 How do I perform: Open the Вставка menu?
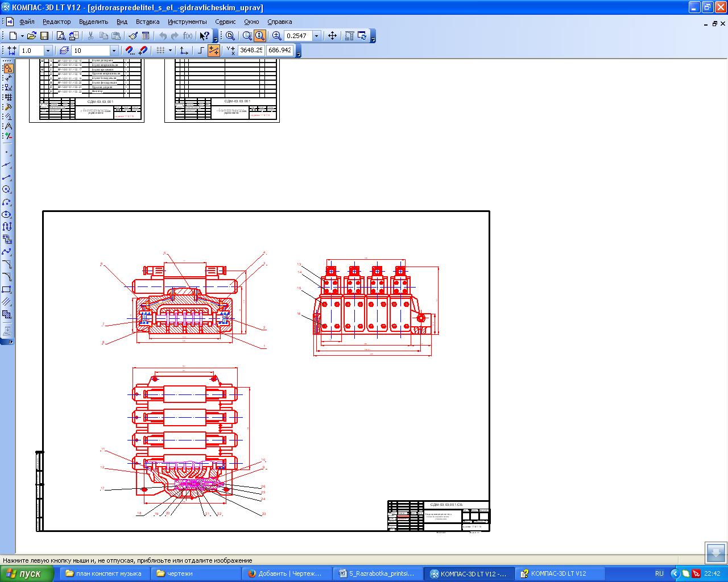(148, 22)
